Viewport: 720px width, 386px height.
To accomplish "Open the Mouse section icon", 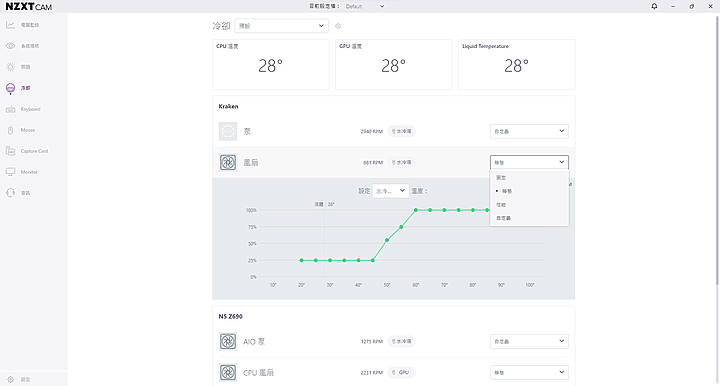I will [x=11, y=130].
